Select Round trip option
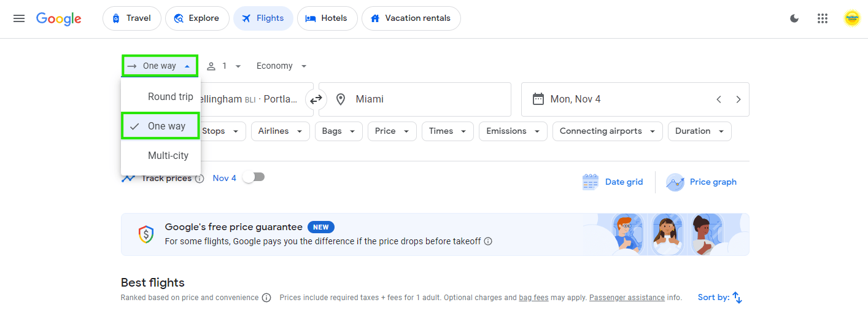 [170, 97]
